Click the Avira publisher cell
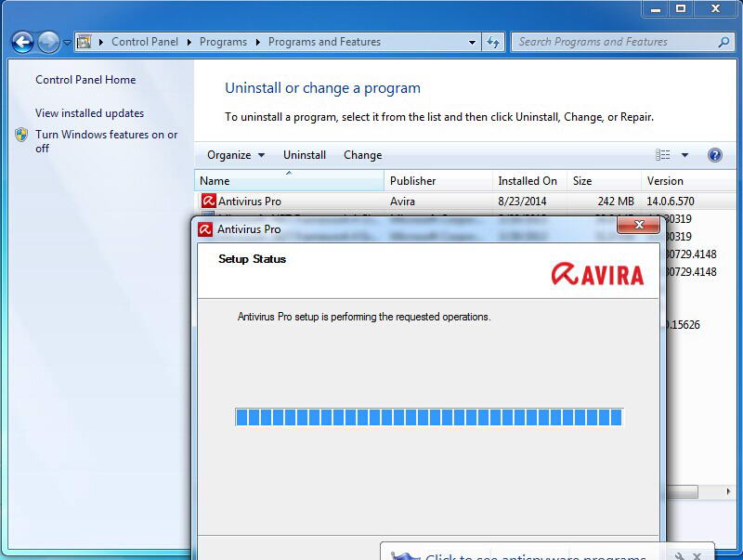This screenshot has height=560, width=743. [x=402, y=202]
